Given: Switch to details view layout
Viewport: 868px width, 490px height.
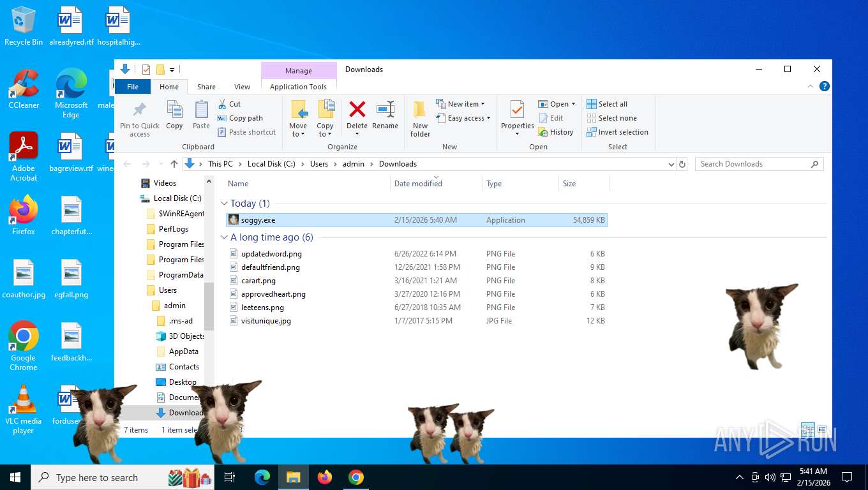Looking at the screenshot, I should (807, 429).
